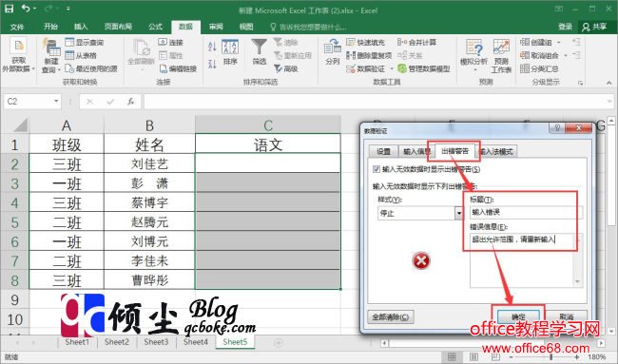Click 创建组 (Group) in the outline section

[536, 42]
